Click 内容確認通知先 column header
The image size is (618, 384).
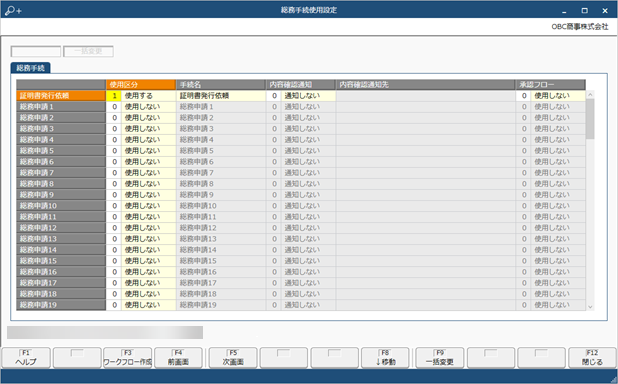pyautogui.click(x=425, y=84)
